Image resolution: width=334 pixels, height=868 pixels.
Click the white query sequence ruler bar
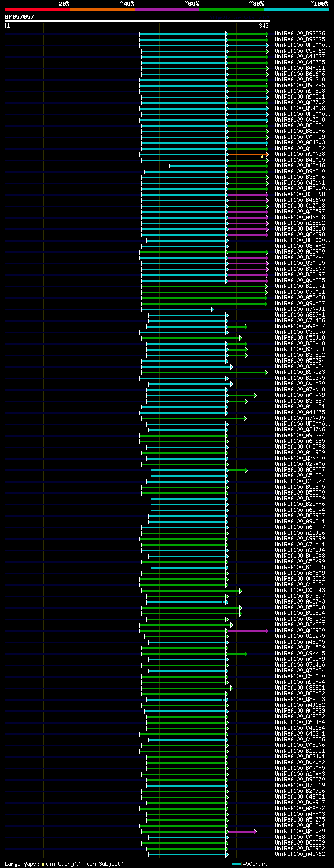pos(137,22)
